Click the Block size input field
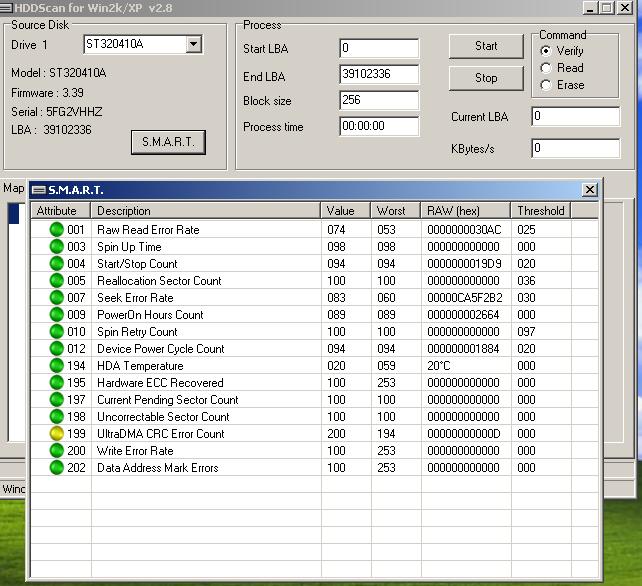The image size is (642, 586). tap(379, 100)
